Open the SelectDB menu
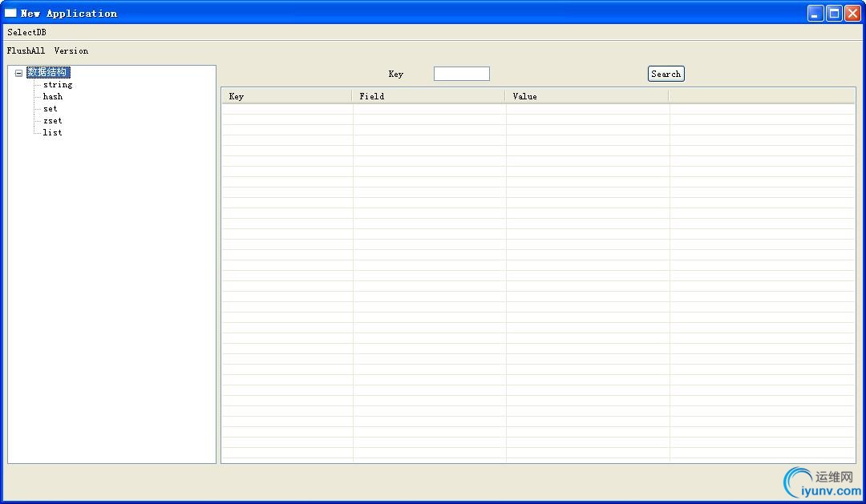This screenshot has height=504, width=866. (26, 32)
